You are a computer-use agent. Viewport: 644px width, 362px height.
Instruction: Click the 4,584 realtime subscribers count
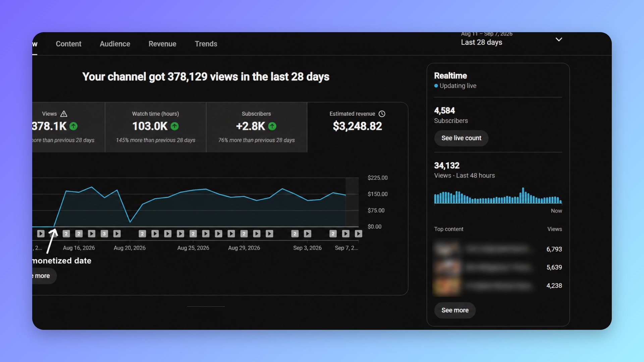(444, 111)
